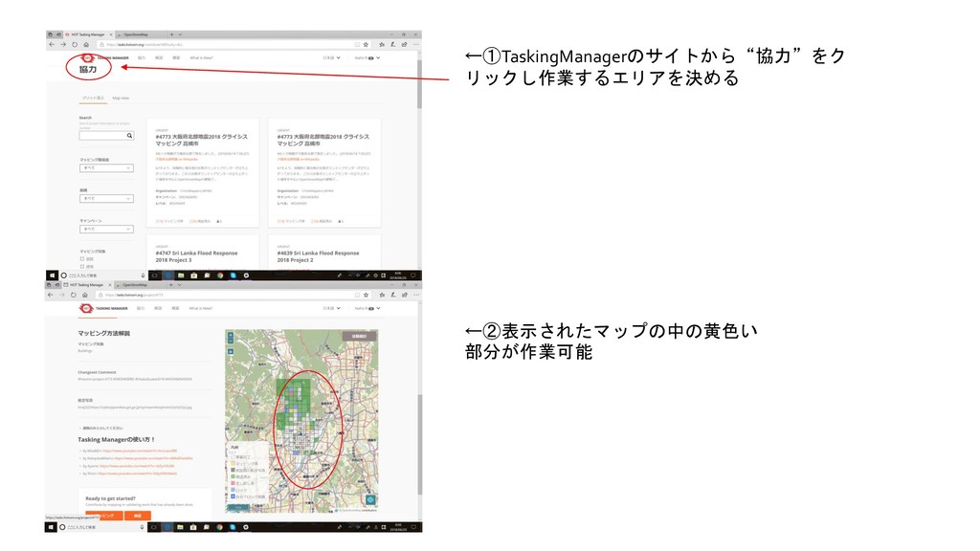Open the small 協力 item in the project list page's navigation bar

pyautogui.click(x=142, y=57)
